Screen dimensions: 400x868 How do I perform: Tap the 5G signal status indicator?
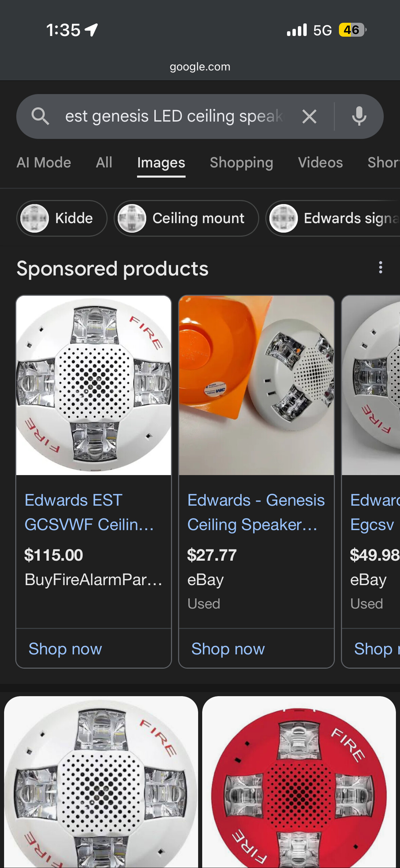pyautogui.click(x=322, y=30)
